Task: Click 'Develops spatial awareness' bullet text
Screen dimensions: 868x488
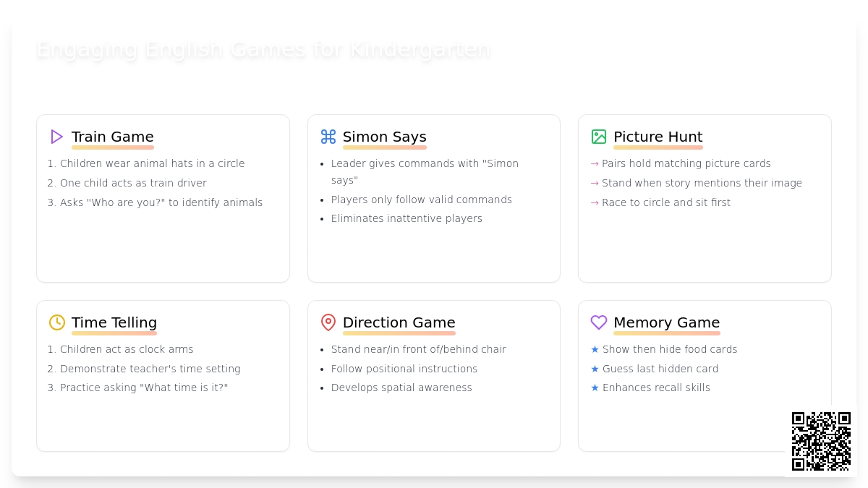Action: click(x=401, y=388)
